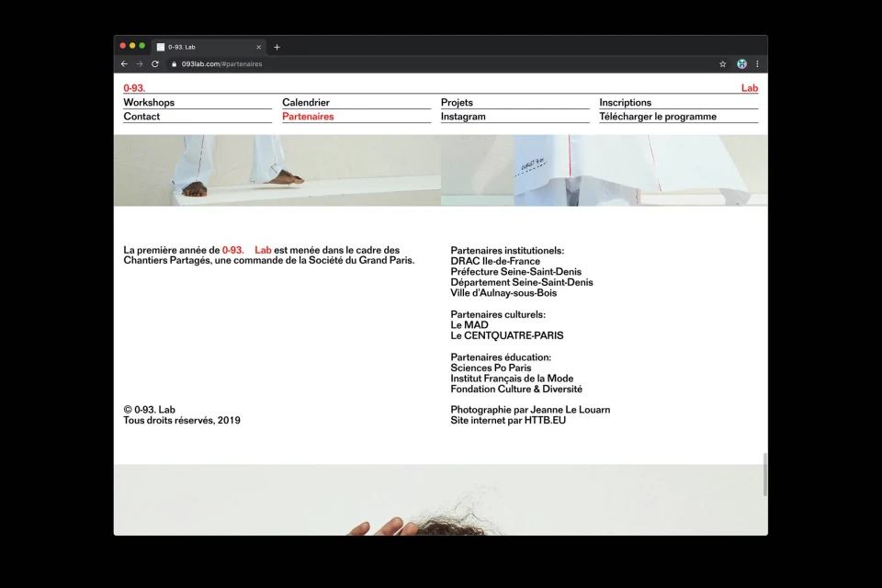882x588 pixels.
Task: Select the 0-93. Lab browser tab
Action: click(202, 47)
